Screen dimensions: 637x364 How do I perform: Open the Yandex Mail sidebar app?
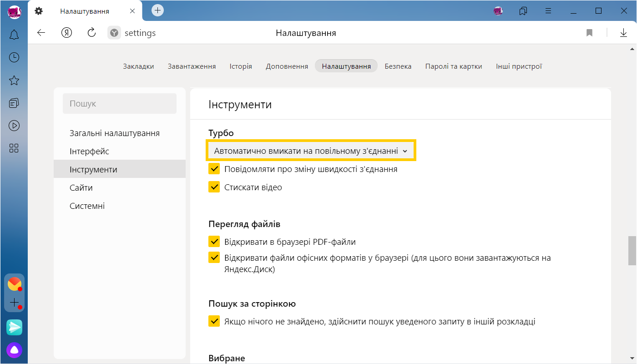15,284
